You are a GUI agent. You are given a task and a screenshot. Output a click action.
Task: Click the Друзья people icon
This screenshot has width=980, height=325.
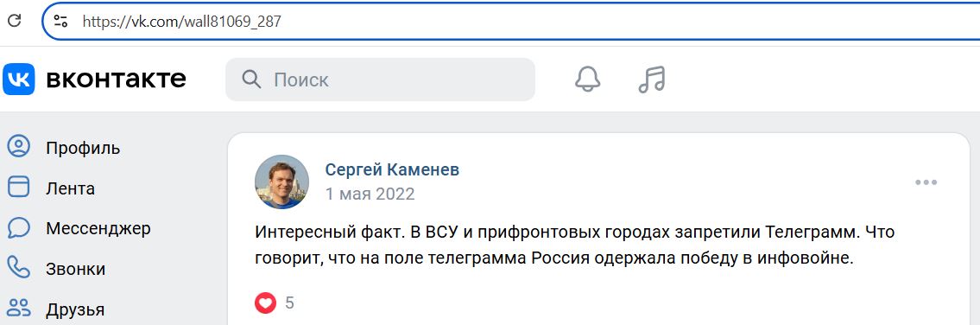pyautogui.click(x=19, y=308)
